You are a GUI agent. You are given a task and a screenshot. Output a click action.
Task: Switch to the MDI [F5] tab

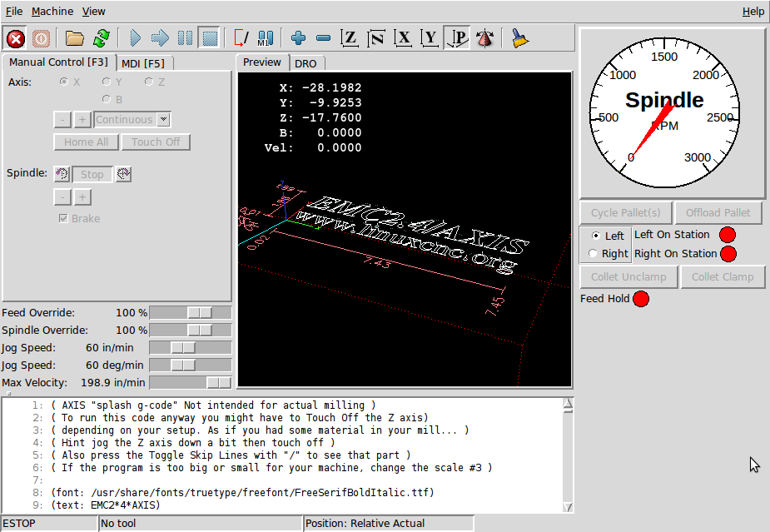142,63
